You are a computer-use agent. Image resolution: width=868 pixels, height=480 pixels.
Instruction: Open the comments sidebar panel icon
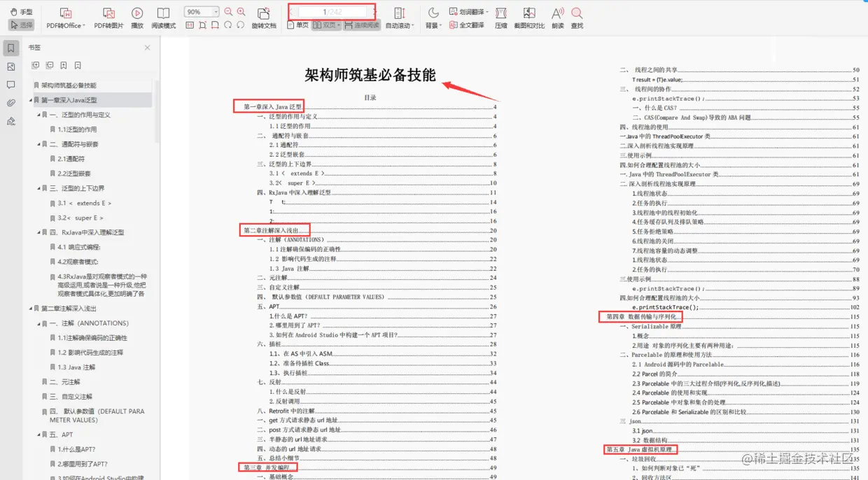pos(11,85)
